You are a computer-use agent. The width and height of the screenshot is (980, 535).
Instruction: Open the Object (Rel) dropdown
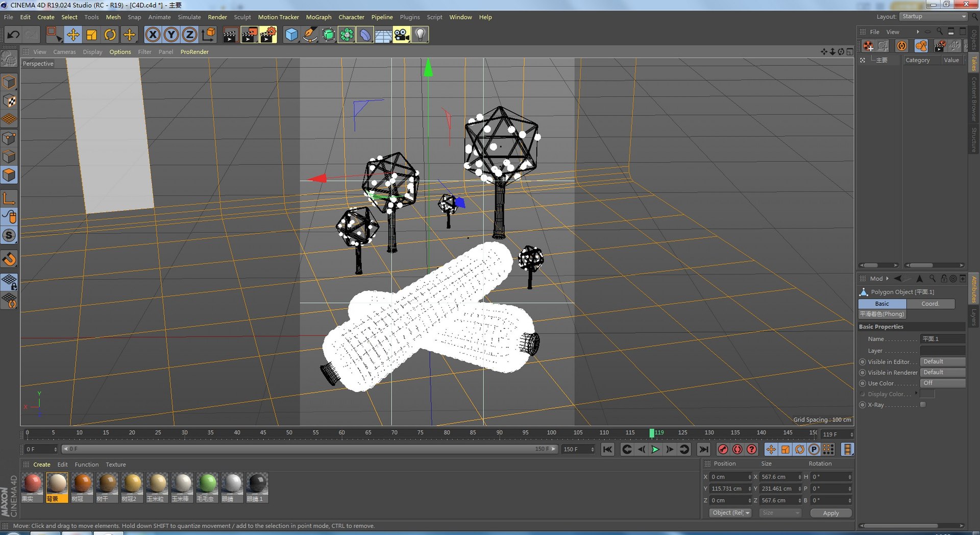click(x=730, y=513)
